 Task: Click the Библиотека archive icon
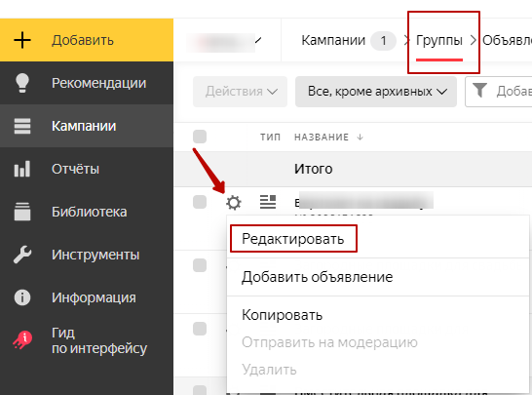coord(22,212)
